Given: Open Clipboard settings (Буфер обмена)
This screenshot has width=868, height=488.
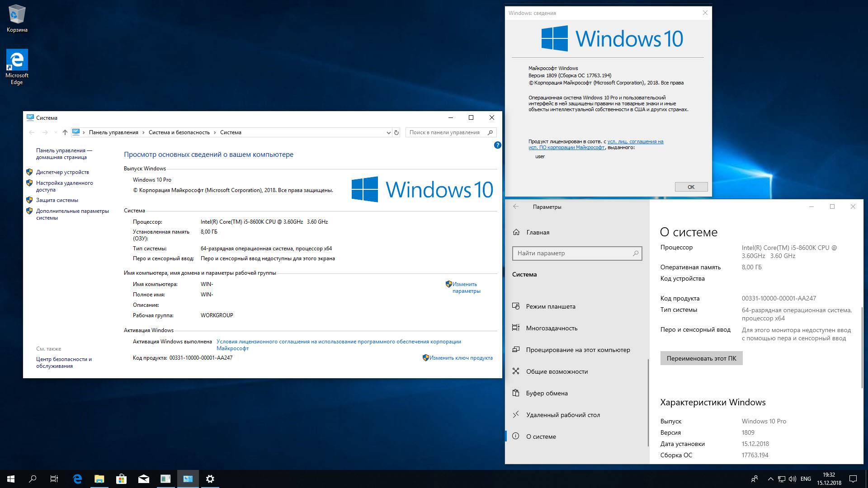Looking at the screenshot, I should [547, 393].
